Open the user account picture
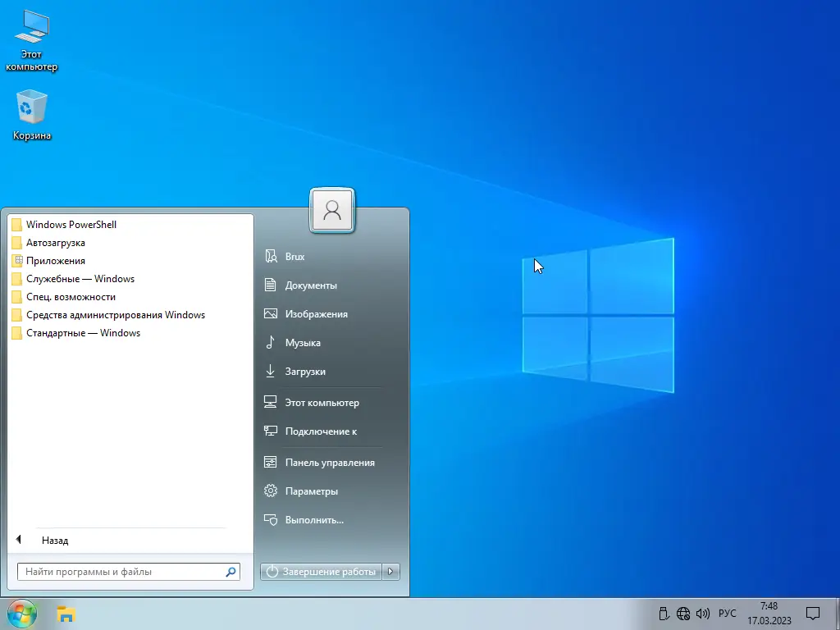This screenshot has width=840, height=630. [x=332, y=211]
